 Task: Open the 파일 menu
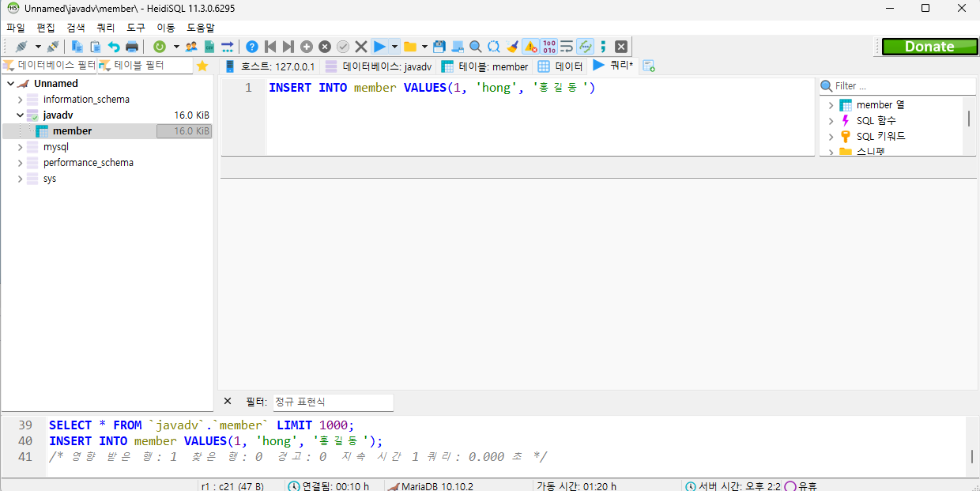click(x=16, y=27)
